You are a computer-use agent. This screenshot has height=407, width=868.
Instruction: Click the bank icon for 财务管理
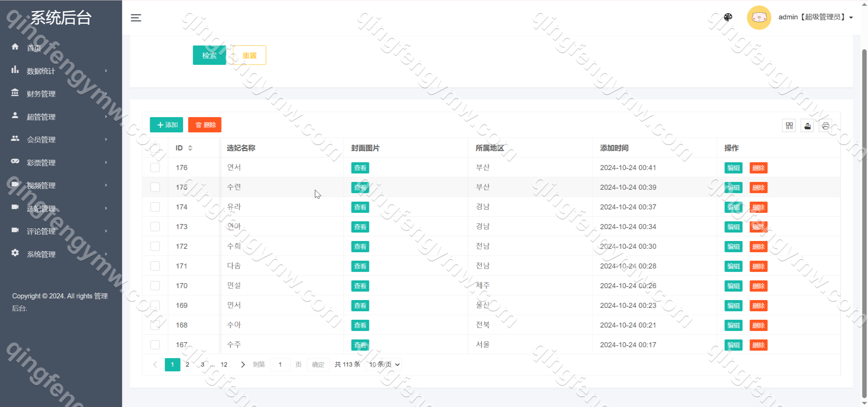(15, 92)
